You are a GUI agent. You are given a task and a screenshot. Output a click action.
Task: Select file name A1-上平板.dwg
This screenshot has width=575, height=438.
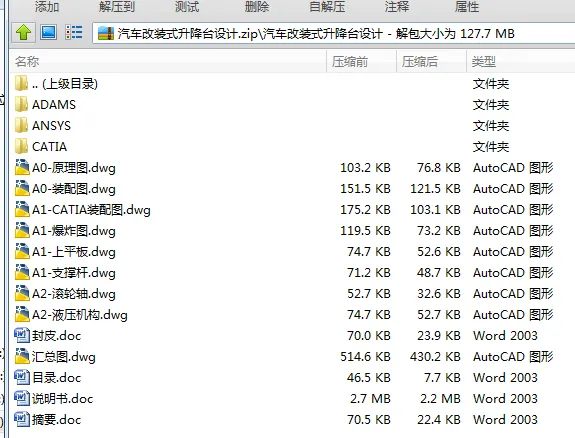click(x=74, y=252)
